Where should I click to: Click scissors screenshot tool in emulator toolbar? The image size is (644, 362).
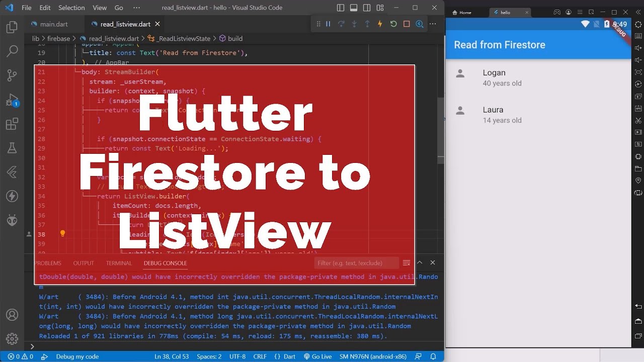(x=638, y=120)
